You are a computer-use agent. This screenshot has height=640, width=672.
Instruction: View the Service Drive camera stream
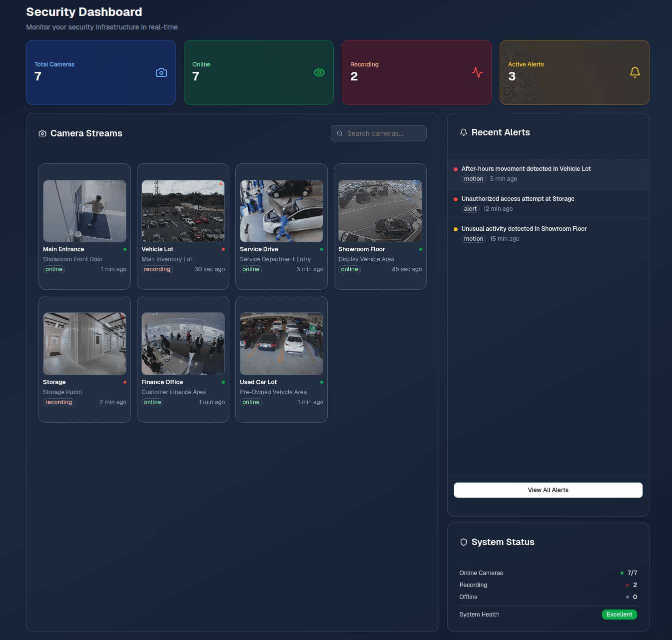(x=281, y=211)
